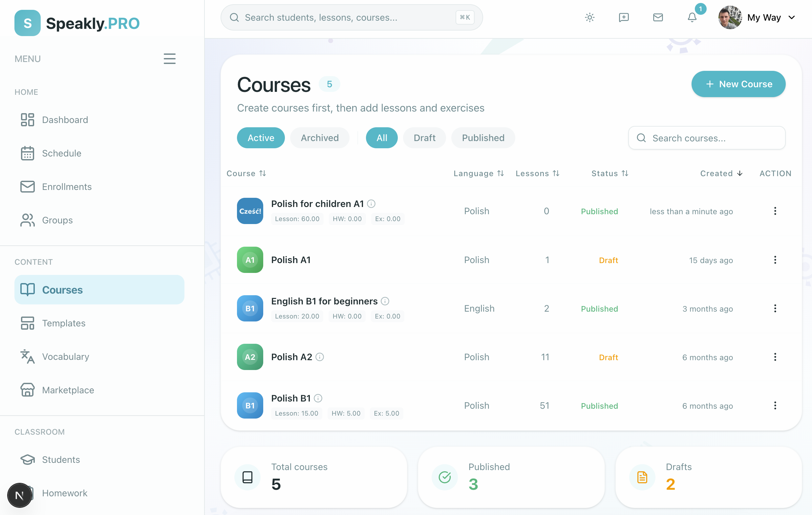Toggle the light/dark theme sun icon
Viewport: 812px width, 515px height.
[x=589, y=17]
